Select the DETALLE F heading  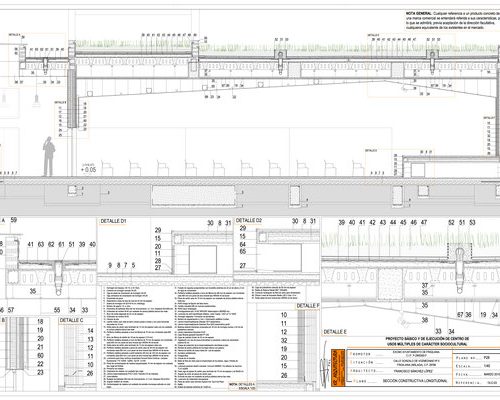tap(308, 306)
